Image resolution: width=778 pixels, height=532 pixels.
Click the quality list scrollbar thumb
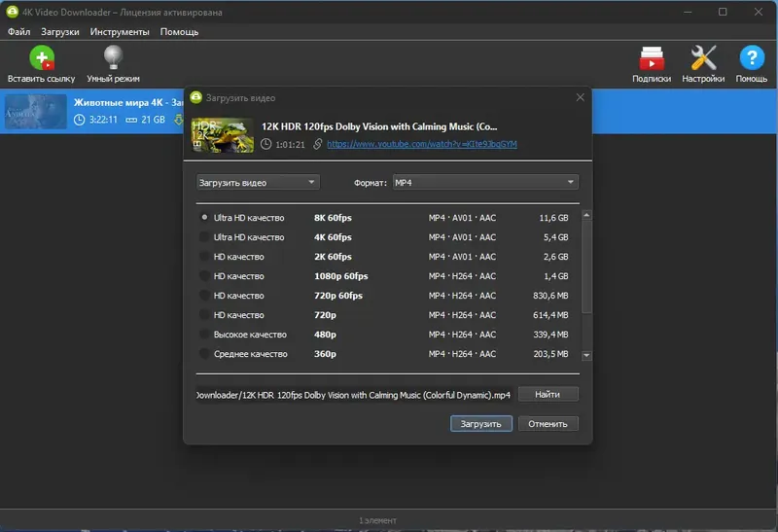tap(586, 267)
